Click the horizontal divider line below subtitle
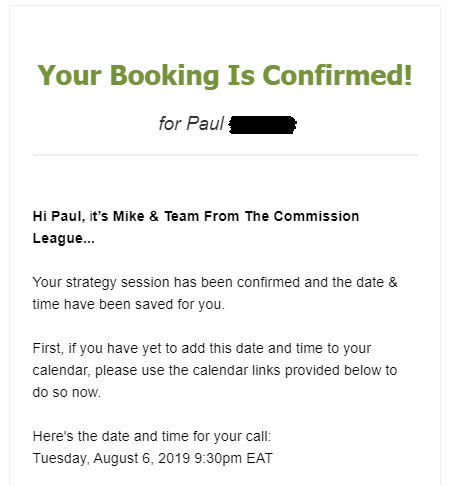 [x=225, y=155]
